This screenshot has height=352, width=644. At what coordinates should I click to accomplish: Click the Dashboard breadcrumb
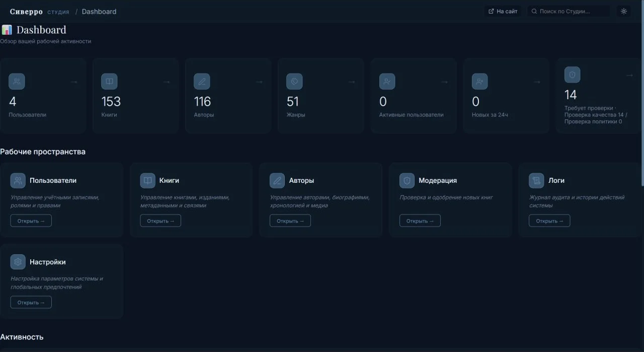[99, 12]
